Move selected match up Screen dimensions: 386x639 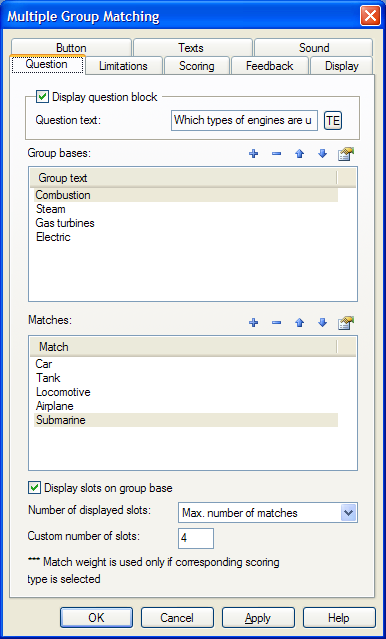(300, 323)
